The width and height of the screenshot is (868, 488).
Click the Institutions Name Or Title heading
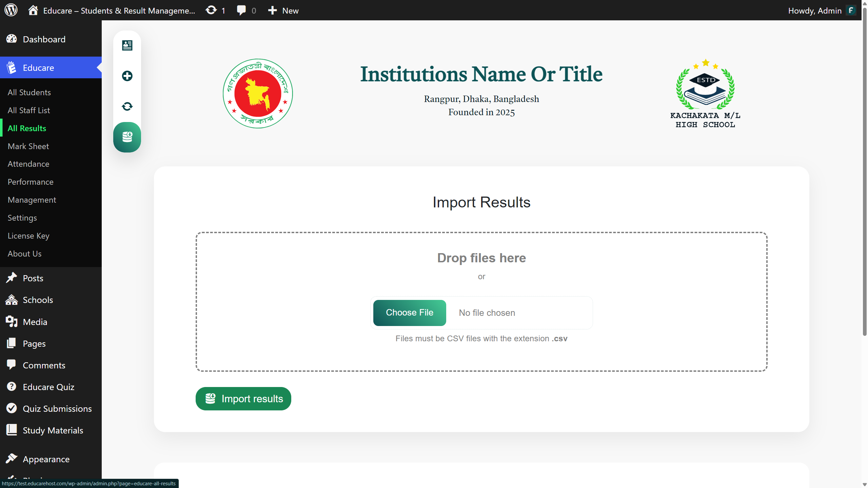481,74
